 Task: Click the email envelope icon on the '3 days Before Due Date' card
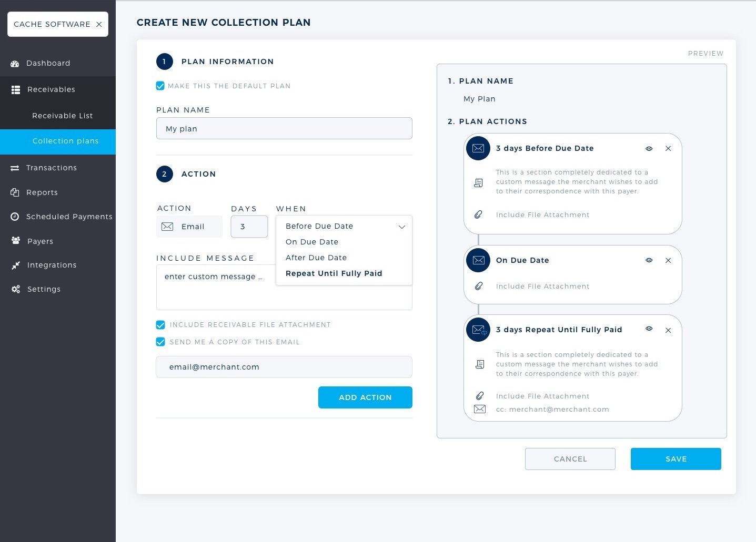click(x=478, y=148)
